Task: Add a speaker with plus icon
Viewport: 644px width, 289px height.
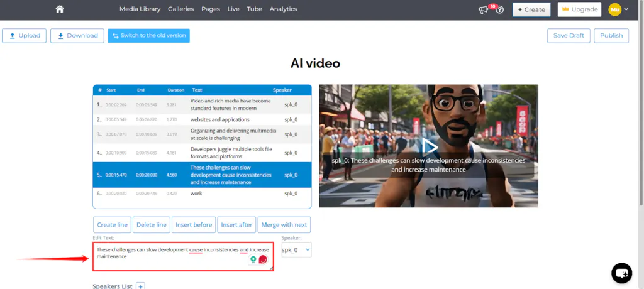Action: [x=140, y=286]
